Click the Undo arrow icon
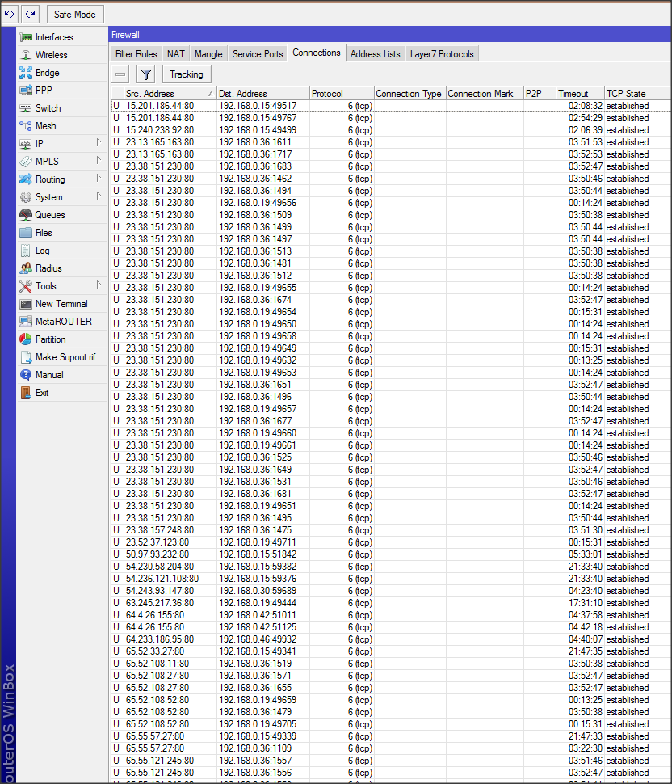Image resolution: width=672 pixels, height=784 pixels. click(10, 14)
